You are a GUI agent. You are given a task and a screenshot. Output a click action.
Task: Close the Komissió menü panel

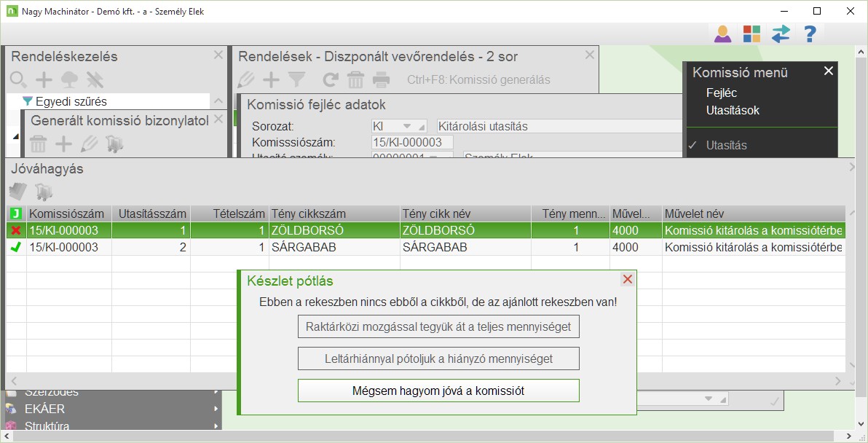tap(828, 71)
